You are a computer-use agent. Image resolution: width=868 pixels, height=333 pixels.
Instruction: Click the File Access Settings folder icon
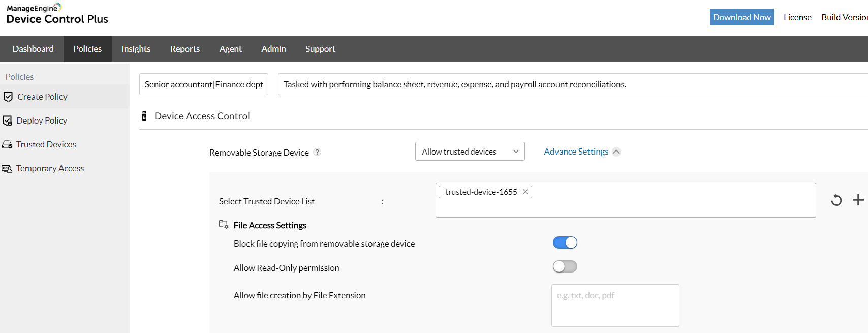pos(223,225)
